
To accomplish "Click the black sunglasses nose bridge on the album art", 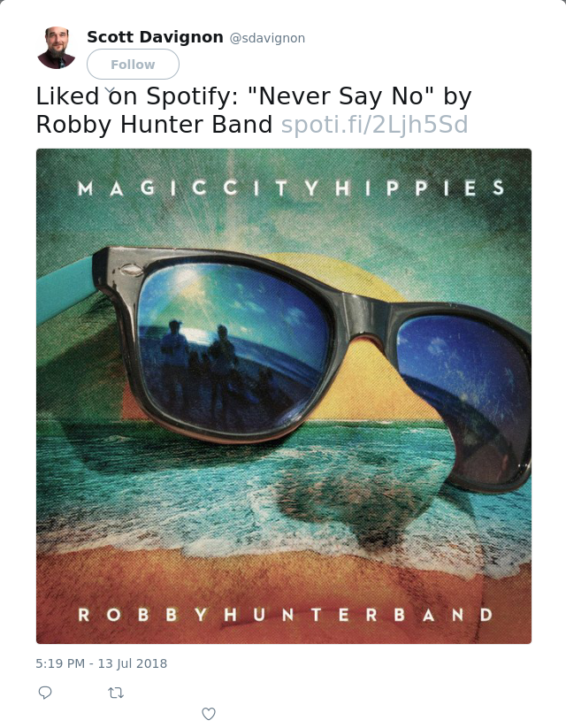I will click(x=367, y=320).
